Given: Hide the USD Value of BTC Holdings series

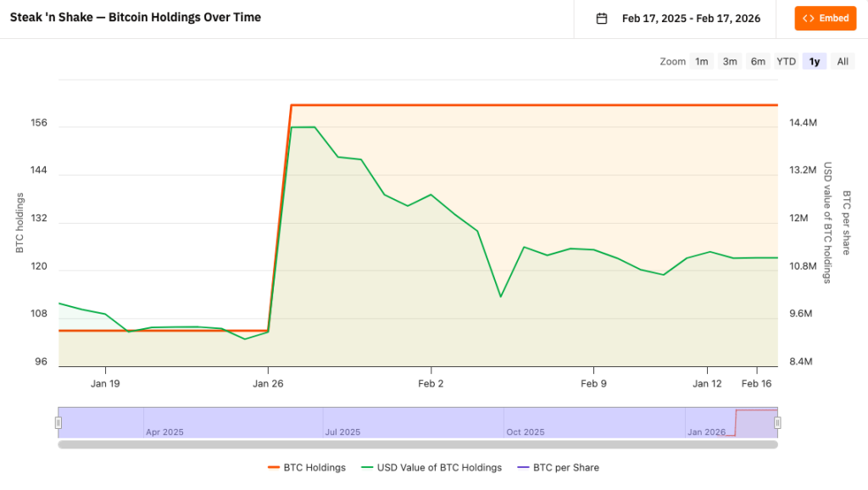Looking at the screenshot, I should pyautogui.click(x=434, y=467).
